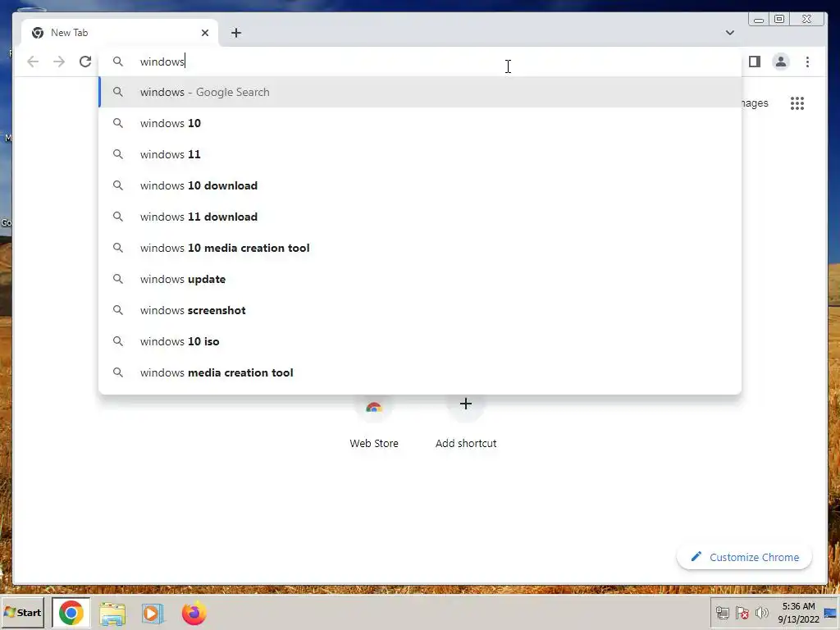Open the Google apps grid
Viewport: 840px width, 630px height.
pos(797,103)
